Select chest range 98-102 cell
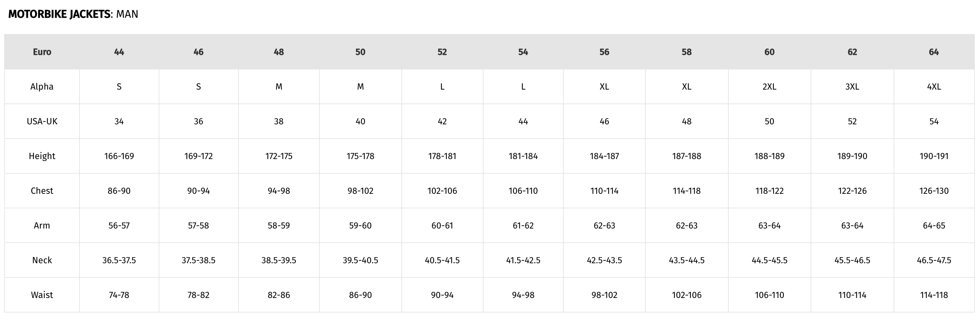 tap(360, 190)
